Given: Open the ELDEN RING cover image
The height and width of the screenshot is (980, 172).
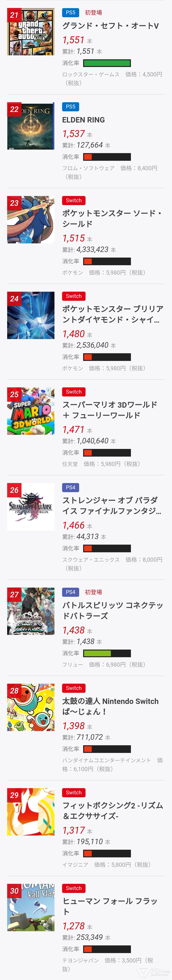Looking at the screenshot, I should pos(31,126).
